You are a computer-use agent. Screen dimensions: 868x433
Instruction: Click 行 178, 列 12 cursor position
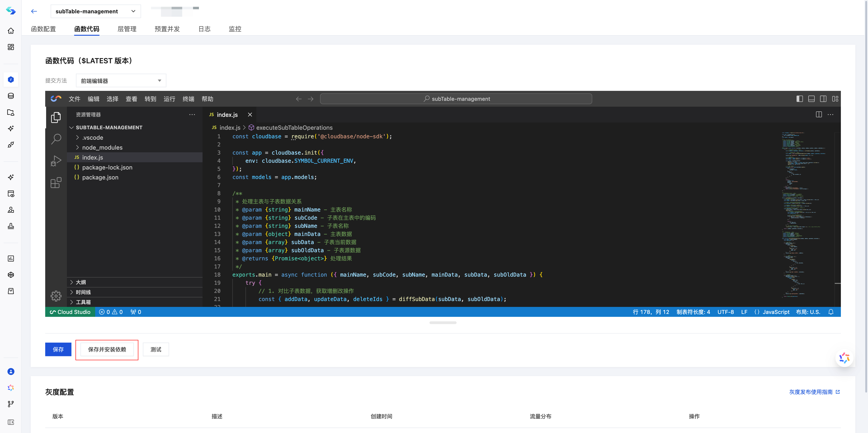click(651, 312)
